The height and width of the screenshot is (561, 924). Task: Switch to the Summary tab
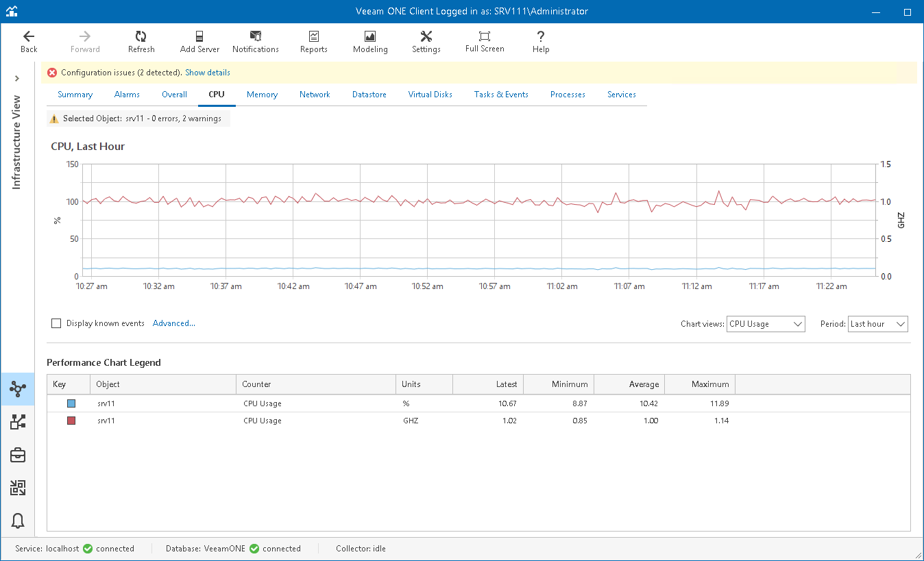(x=75, y=95)
